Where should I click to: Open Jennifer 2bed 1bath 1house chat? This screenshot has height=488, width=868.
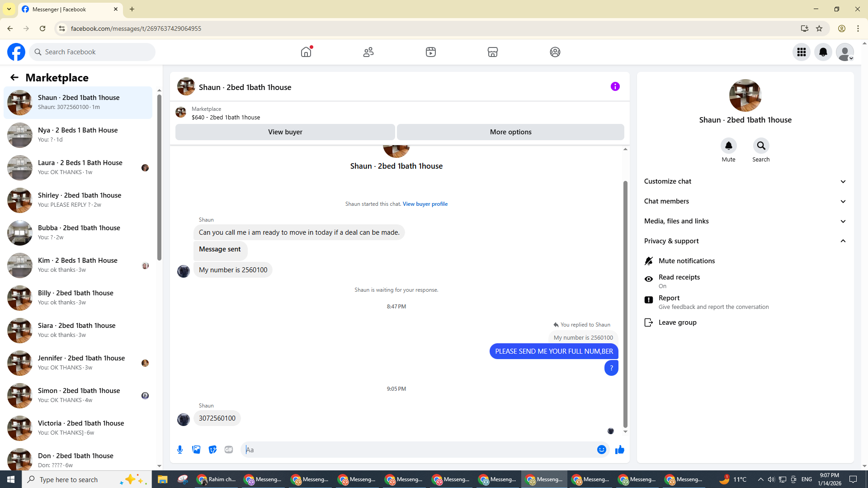[x=78, y=363]
